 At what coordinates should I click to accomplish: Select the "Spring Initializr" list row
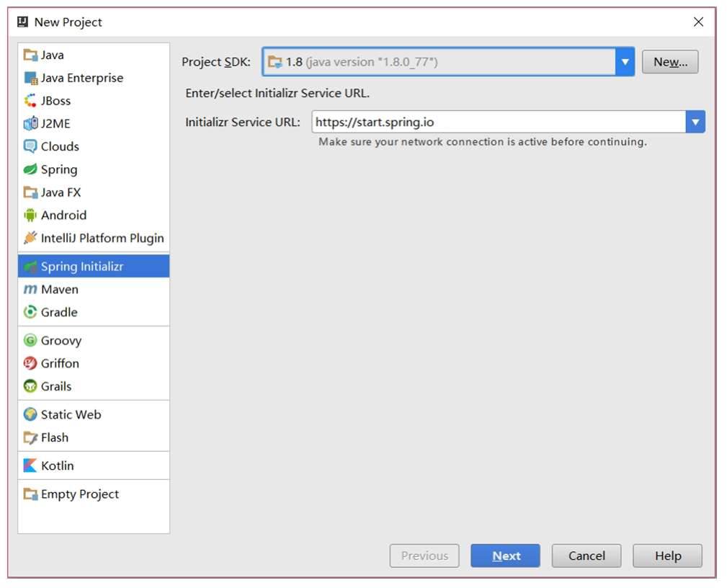tap(94, 266)
